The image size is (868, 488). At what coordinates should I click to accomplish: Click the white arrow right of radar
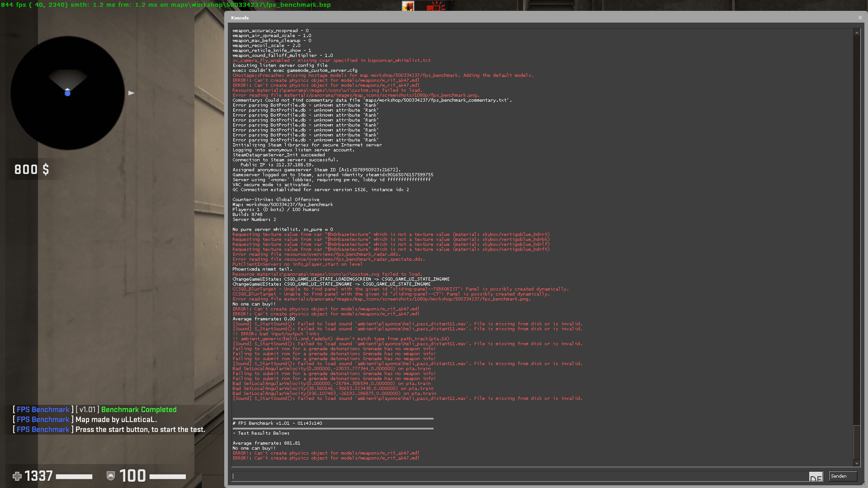point(131,93)
